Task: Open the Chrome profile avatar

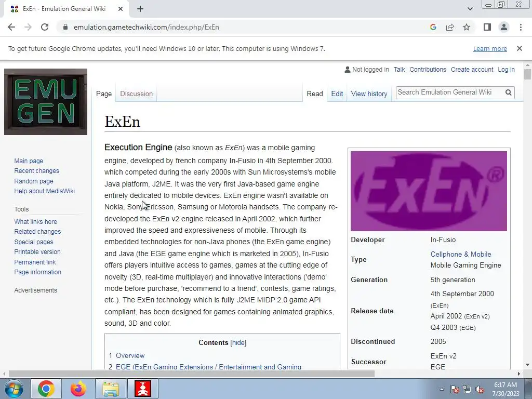Action: point(504,27)
